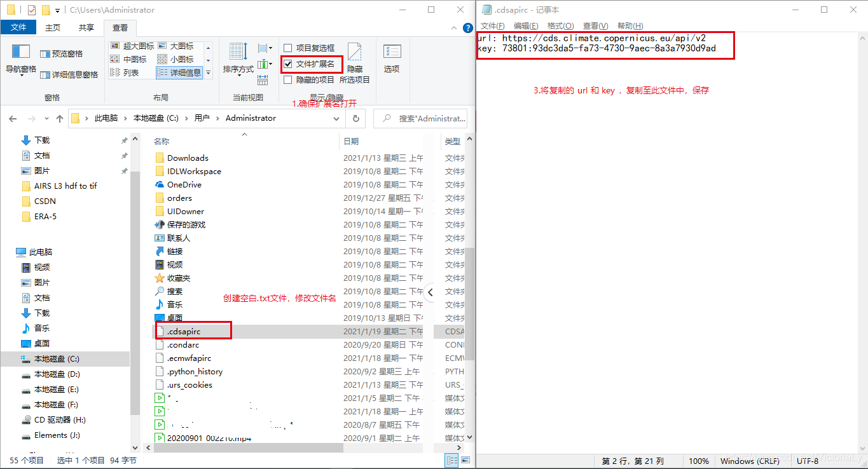Click the refresh button in address bar
The width and height of the screenshot is (868, 469).
coord(355,118)
